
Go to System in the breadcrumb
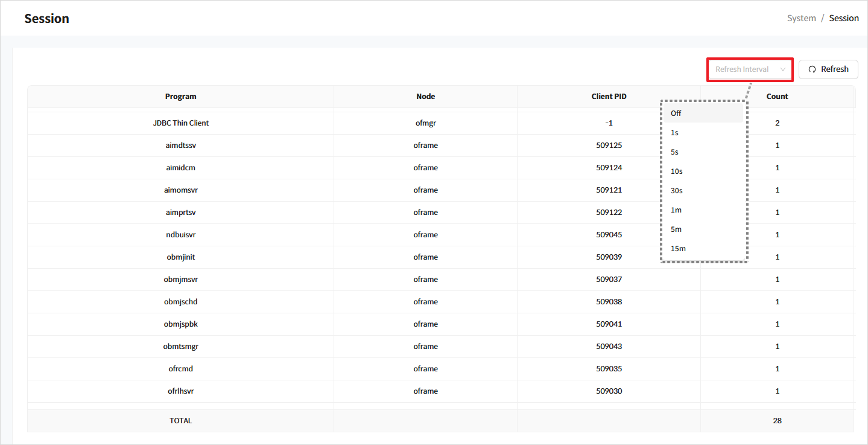801,18
